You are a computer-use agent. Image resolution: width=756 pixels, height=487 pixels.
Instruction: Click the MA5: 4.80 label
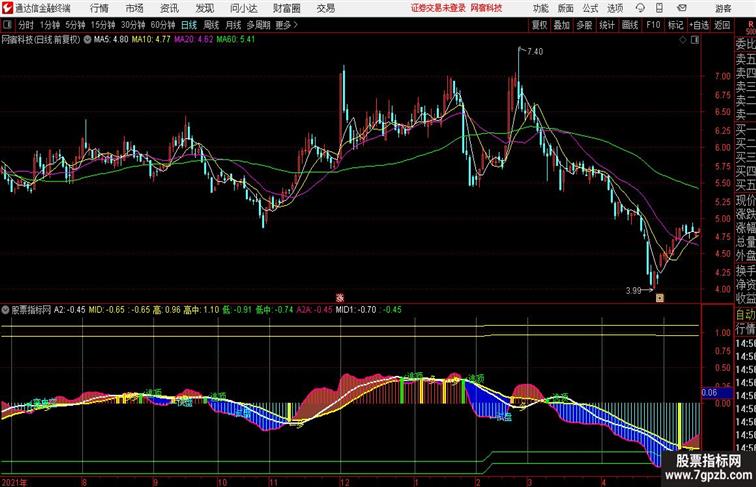point(111,40)
